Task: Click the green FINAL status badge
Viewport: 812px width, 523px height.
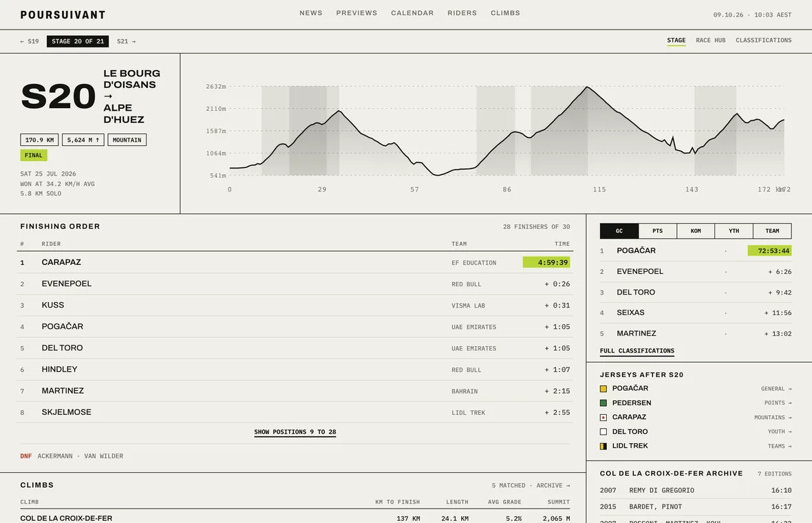Action: (34, 156)
